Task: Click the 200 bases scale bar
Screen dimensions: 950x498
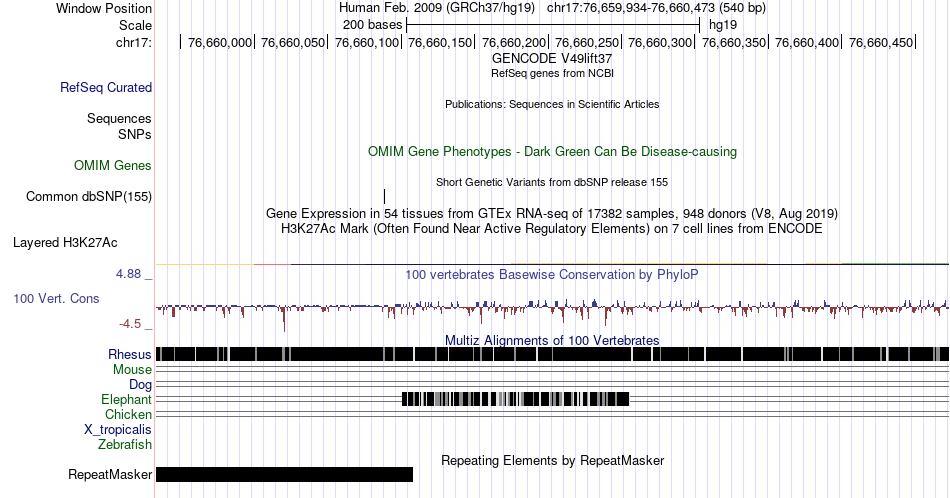Action: [553, 25]
